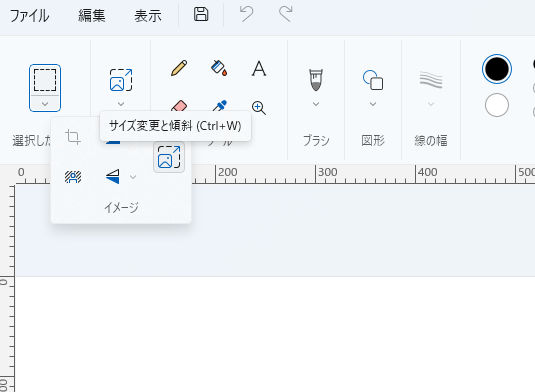The height and width of the screenshot is (392, 535).
Task: Select the fill bucket tool
Action: [219, 68]
